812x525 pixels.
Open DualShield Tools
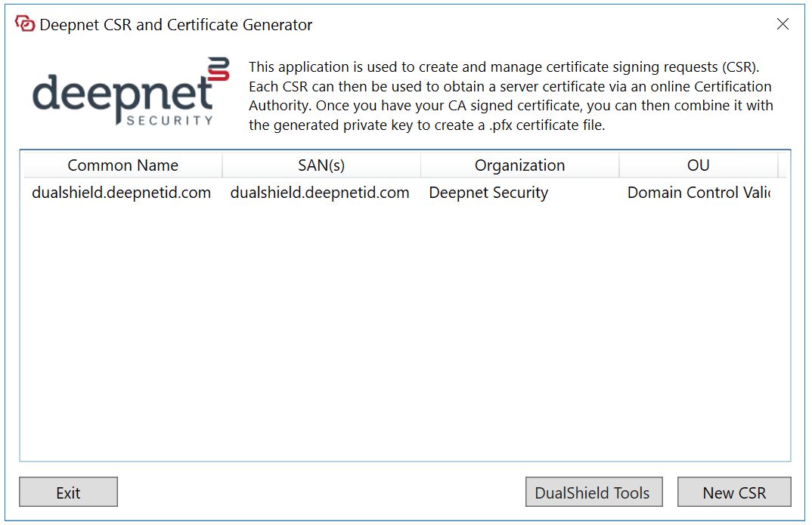(x=594, y=492)
